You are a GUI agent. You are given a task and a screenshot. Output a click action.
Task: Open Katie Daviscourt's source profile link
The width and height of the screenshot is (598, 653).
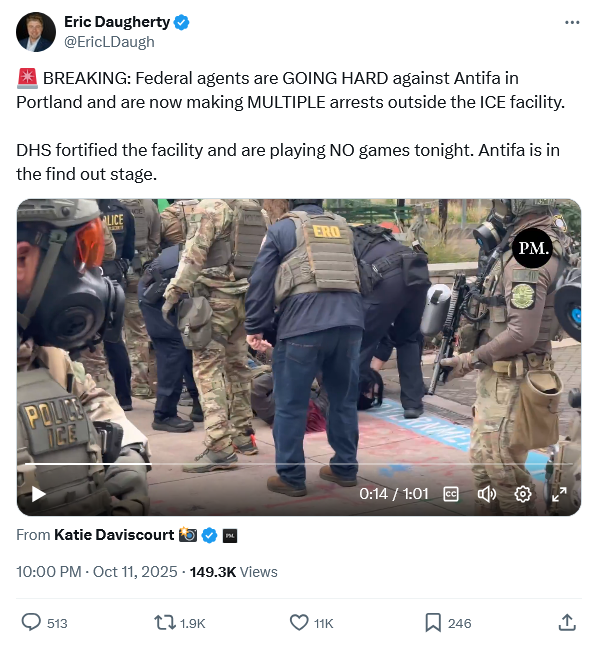click(114, 535)
